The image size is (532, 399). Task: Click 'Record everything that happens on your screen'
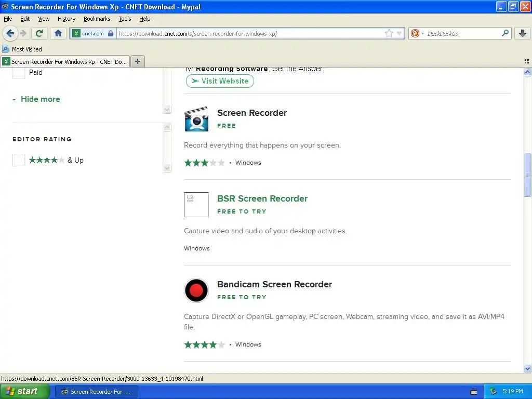coord(262,145)
